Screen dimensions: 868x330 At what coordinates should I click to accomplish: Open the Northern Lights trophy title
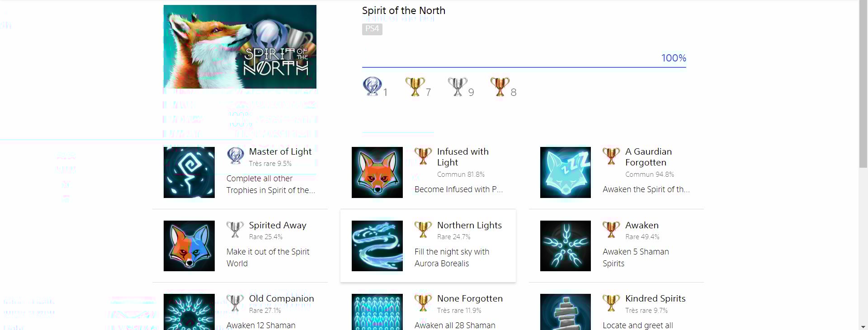(x=469, y=225)
